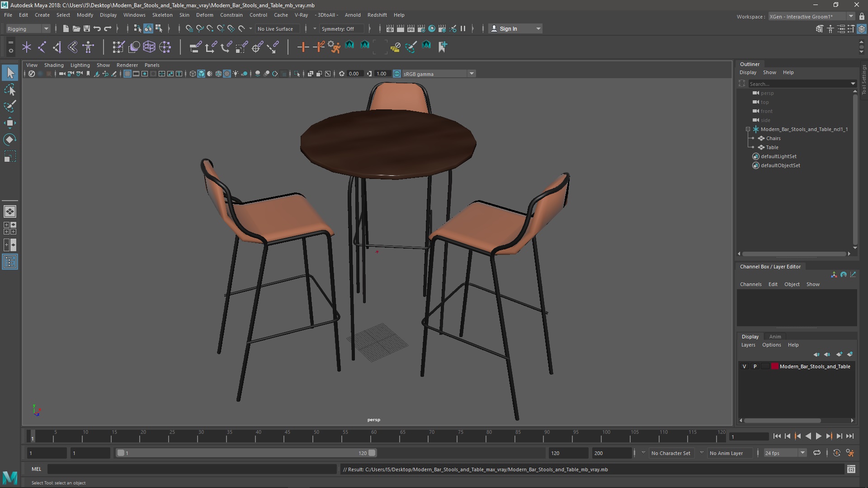
Task: Click the Redo arrow icon
Action: 108,28
